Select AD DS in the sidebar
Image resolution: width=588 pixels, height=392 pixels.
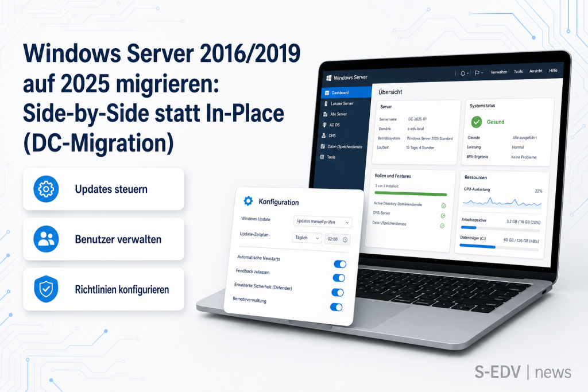(x=334, y=125)
